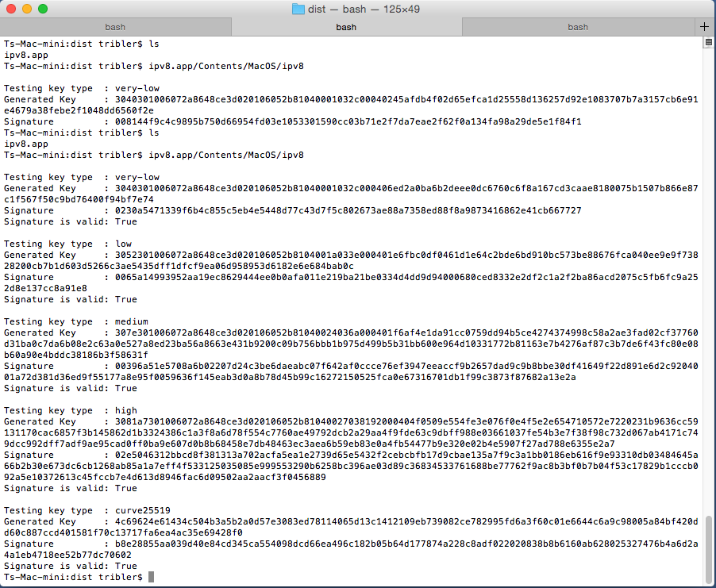Click the first 'Testing key type : very-low' line
Image resolution: width=716 pixels, height=588 pixels.
(82, 88)
